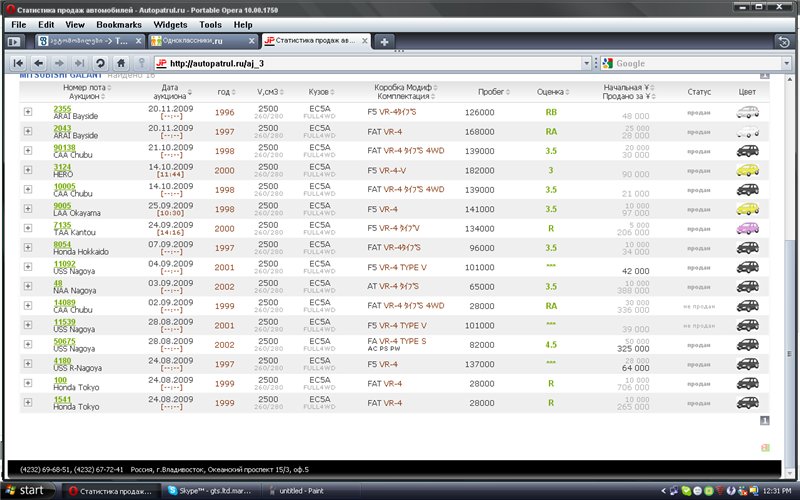Click the Forward arrow button
The height and width of the screenshot is (500, 800).
tap(59, 63)
